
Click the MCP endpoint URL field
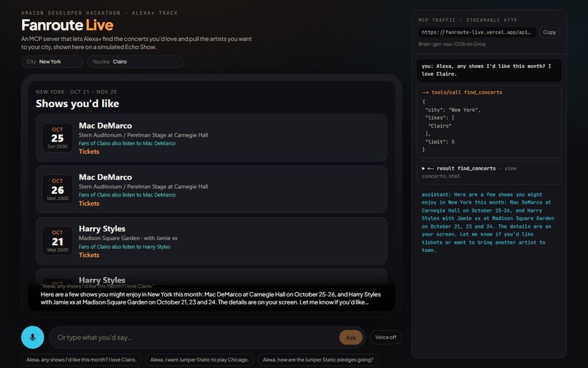[x=477, y=32]
